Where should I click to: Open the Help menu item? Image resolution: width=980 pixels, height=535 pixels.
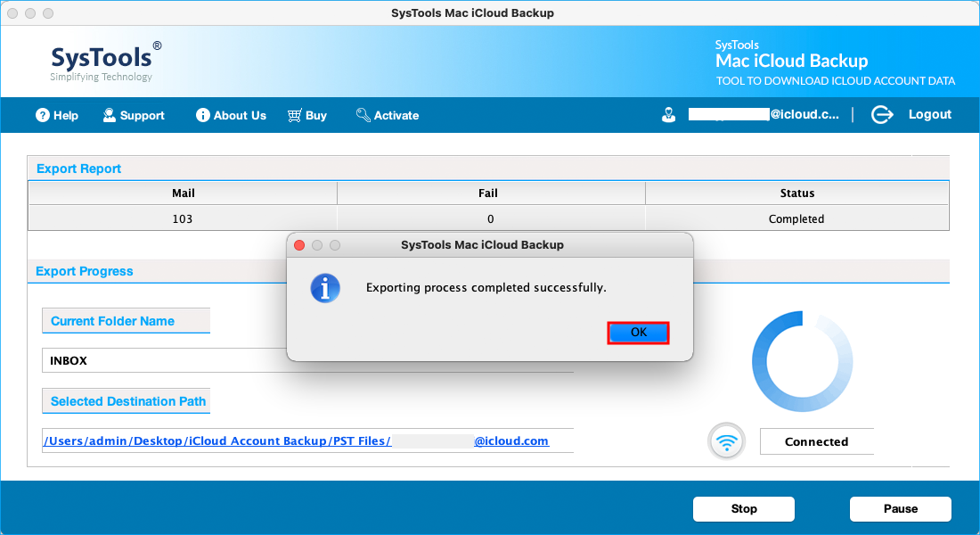pos(57,115)
